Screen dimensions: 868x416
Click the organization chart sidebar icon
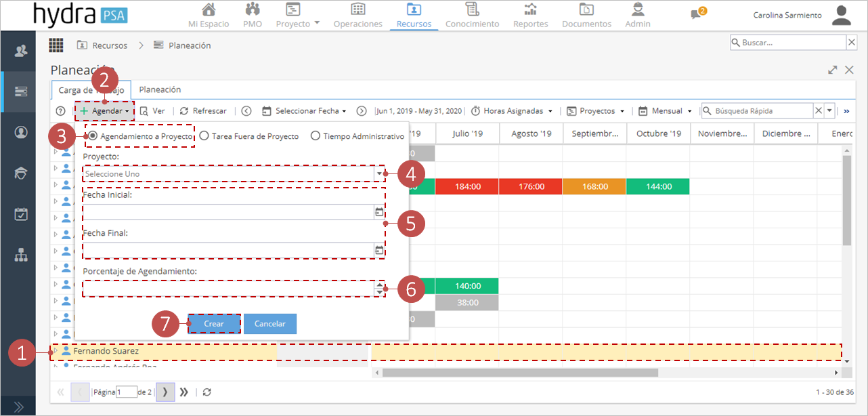(x=21, y=255)
